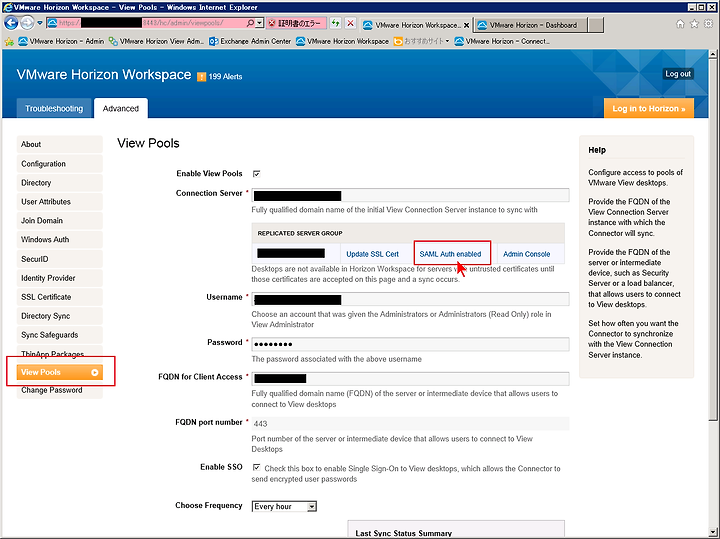Click the page scrollbar down arrow
The width and height of the screenshot is (720, 539).
(x=713, y=532)
